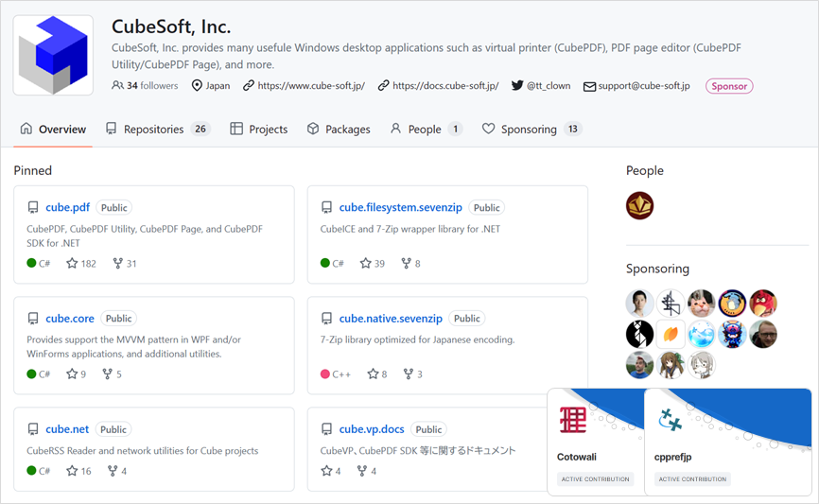Screen dimensions: 819x504
Task: Click the member avatar under People
Action: 640,205
